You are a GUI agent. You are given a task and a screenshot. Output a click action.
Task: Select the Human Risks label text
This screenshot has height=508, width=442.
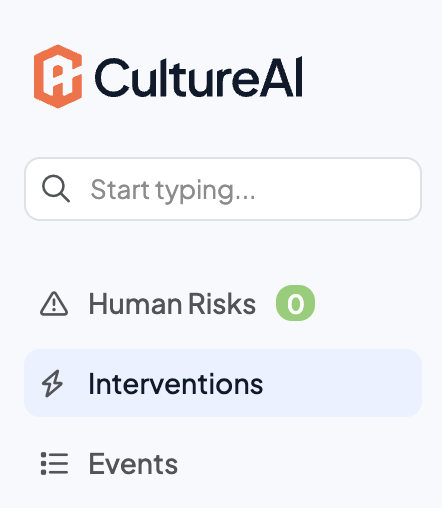pos(172,304)
